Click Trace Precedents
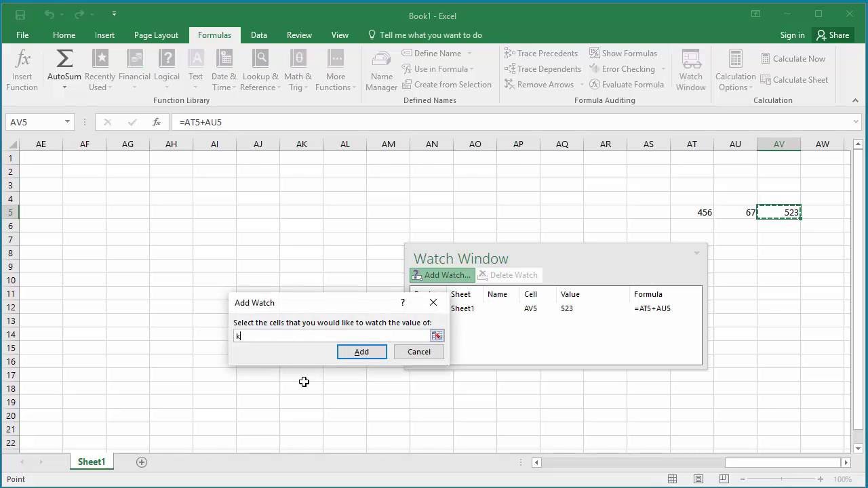 tap(541, 53)
